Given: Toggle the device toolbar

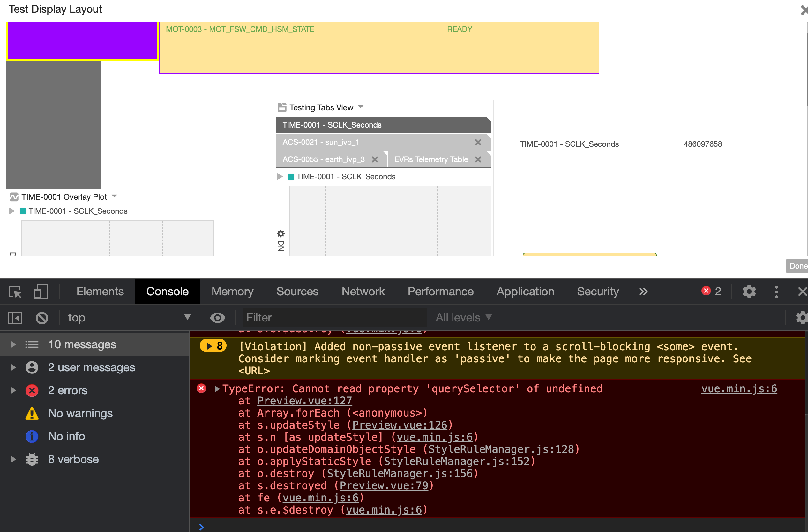Looking at the screenshot, I should (x=41, y=292).
